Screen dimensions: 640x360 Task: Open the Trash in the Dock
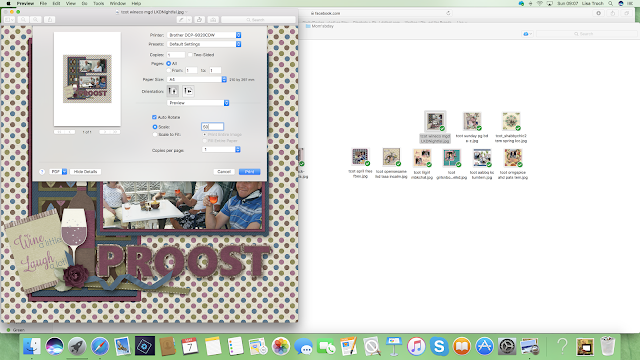pos(607,346)
